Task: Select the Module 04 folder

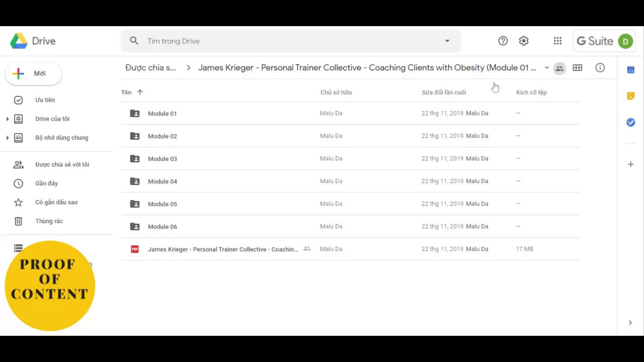Action: (x=350, y=181)
